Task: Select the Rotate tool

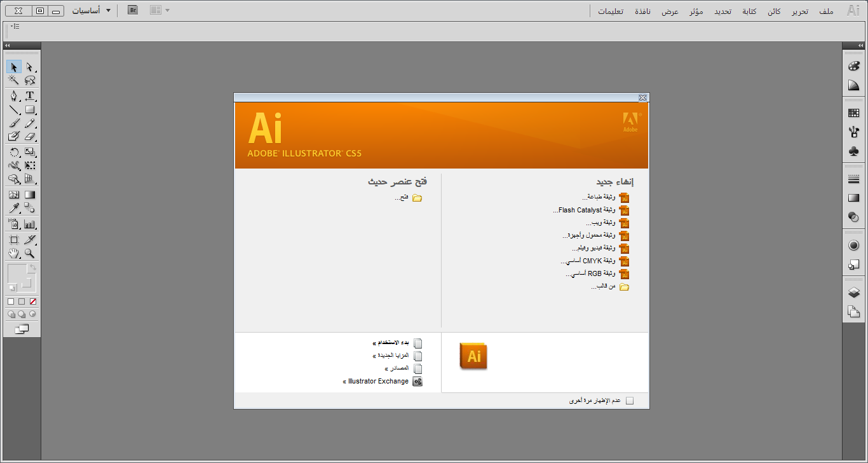Action: click(x=14, y=152)
